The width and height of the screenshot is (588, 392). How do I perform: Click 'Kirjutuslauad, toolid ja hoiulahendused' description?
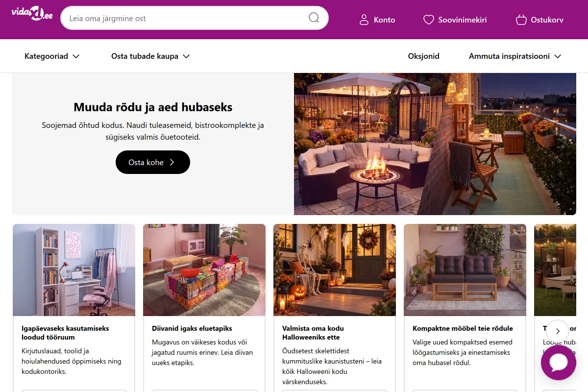(72, 361)
